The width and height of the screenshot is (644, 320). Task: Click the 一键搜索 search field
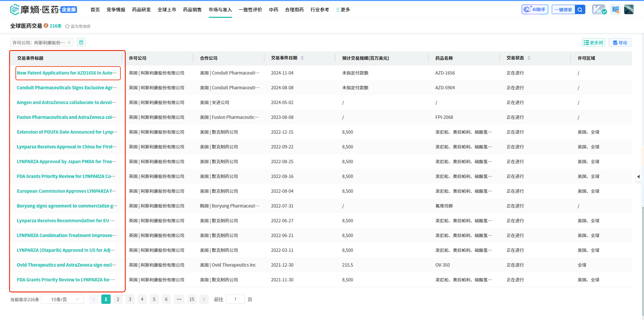(563, 9)
